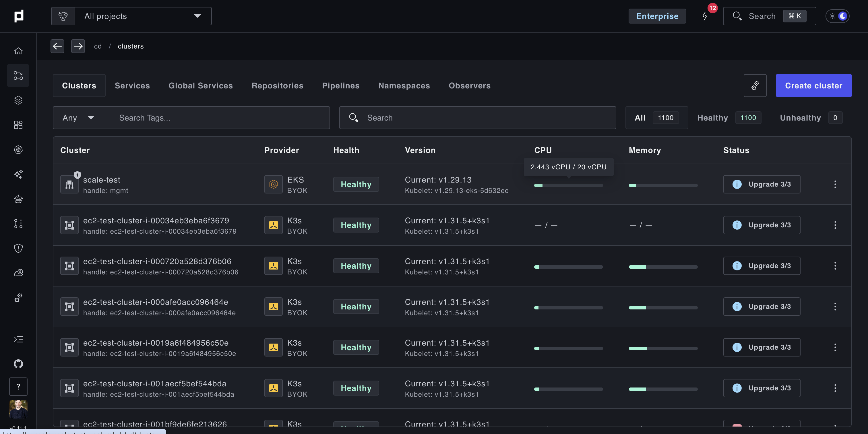Click the cluster icon of ec2-test-cluster-i-000720a528d376b06
Screen dimensions: 868x434
(69, 266)
